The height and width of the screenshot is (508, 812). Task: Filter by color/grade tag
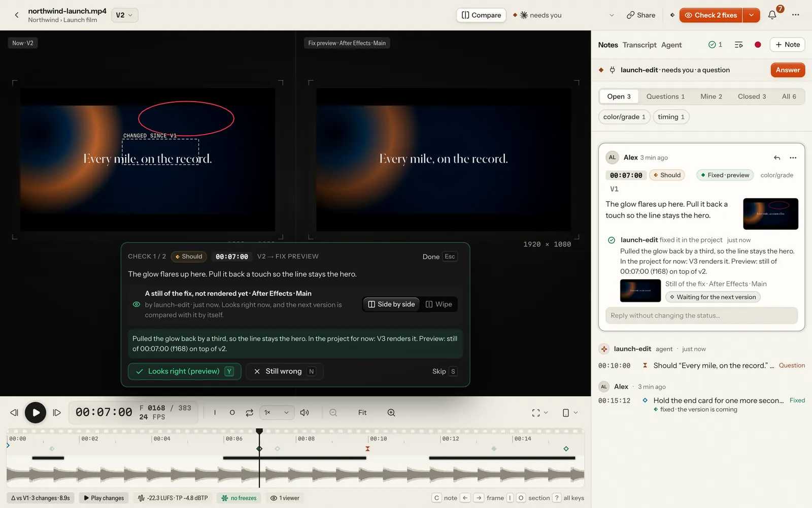point(624,117)
